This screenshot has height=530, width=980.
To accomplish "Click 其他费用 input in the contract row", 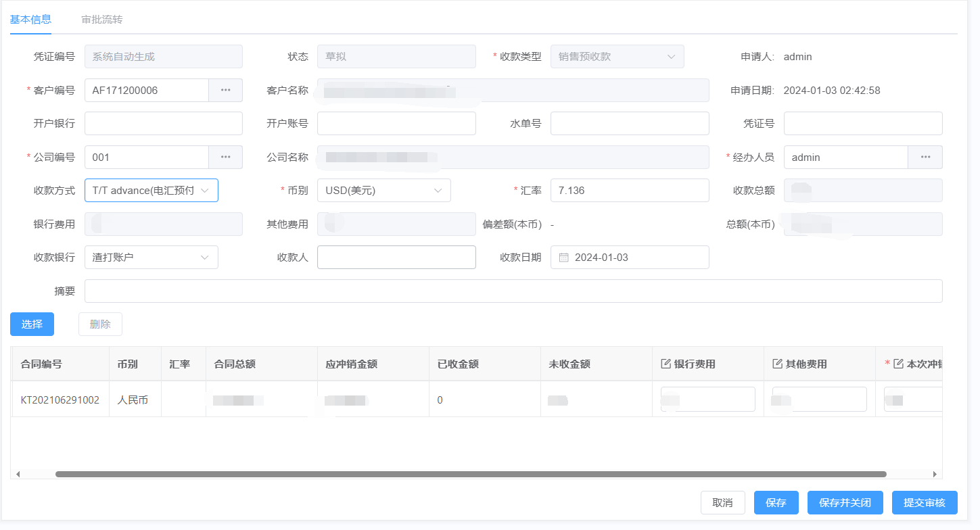I will (x=820, y=400).
